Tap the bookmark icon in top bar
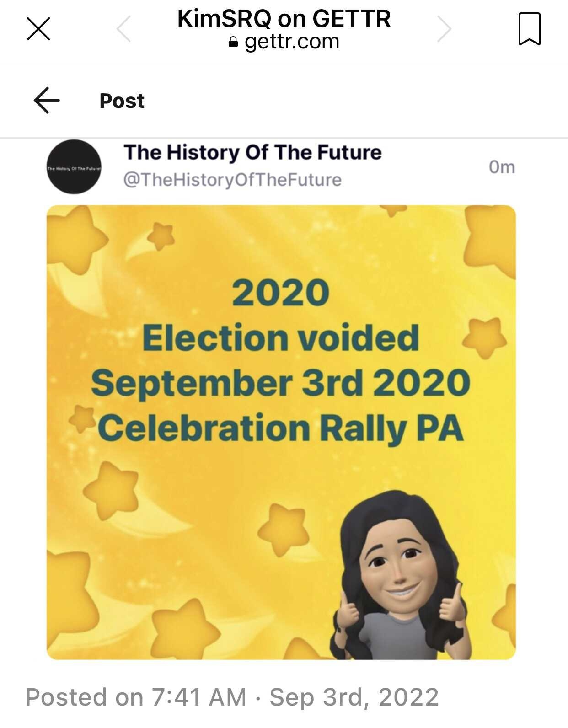This screenshot has height=728, width=568. pyautogui.click(x=530, y=29)
